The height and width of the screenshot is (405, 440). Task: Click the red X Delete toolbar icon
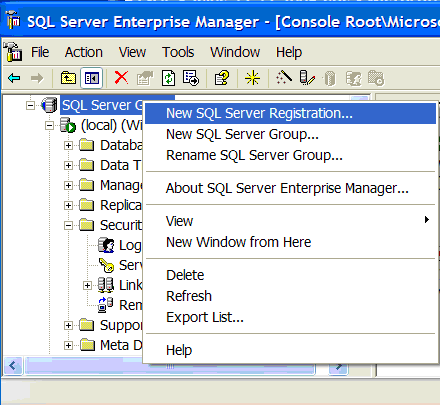tap(121, 78)
